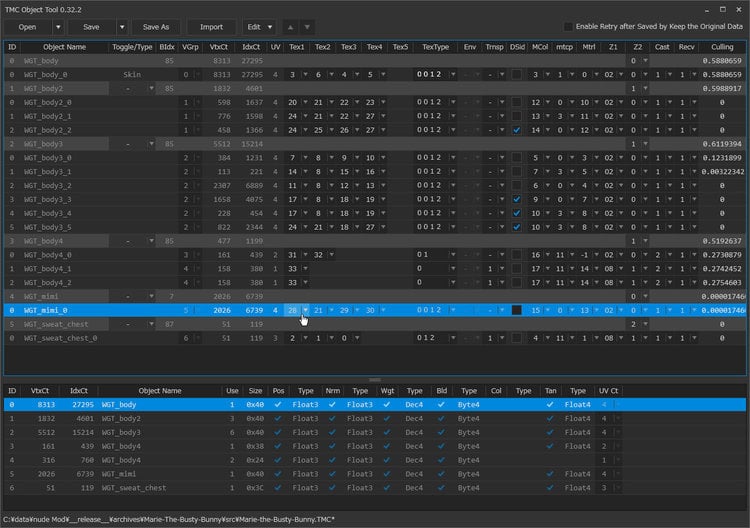
Task: Select the WGT_sweat_chest_0 object row
Action: (x=375, y=338)
